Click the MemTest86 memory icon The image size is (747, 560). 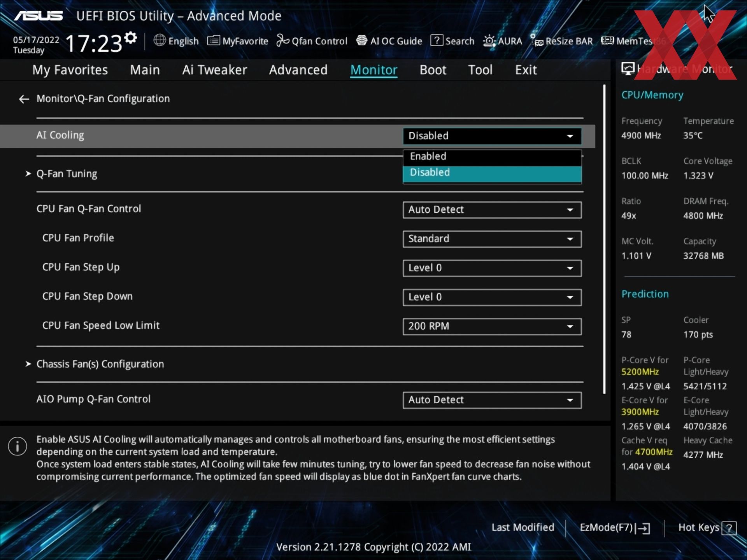coord(607,40)
